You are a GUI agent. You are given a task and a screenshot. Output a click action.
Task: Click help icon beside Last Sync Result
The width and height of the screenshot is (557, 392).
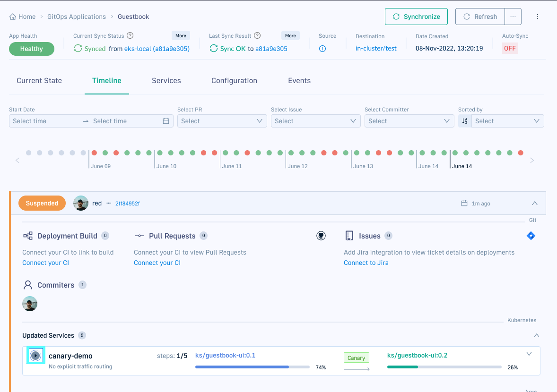tap(258, 36)
